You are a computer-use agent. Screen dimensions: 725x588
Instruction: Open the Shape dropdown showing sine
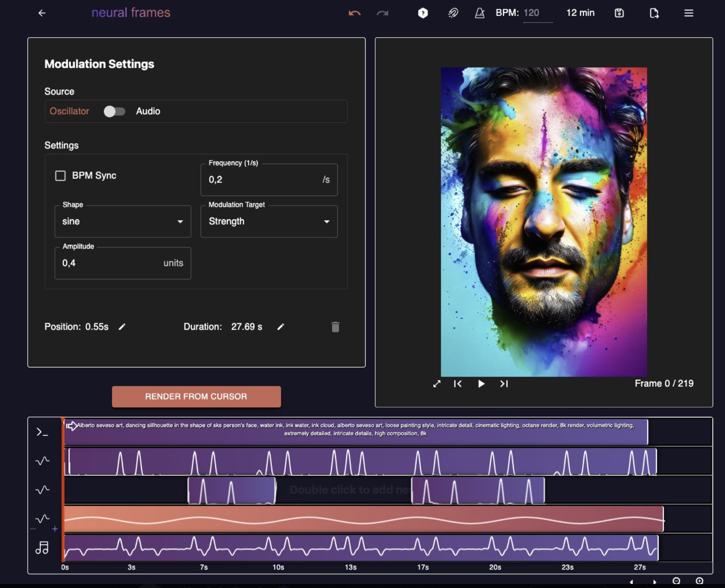(x=122, y=221)
